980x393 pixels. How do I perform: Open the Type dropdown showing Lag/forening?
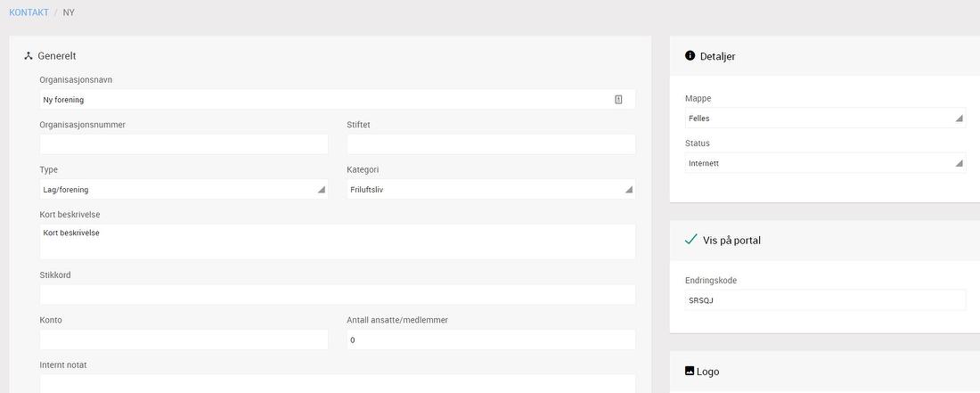click(x=184, y=189)
